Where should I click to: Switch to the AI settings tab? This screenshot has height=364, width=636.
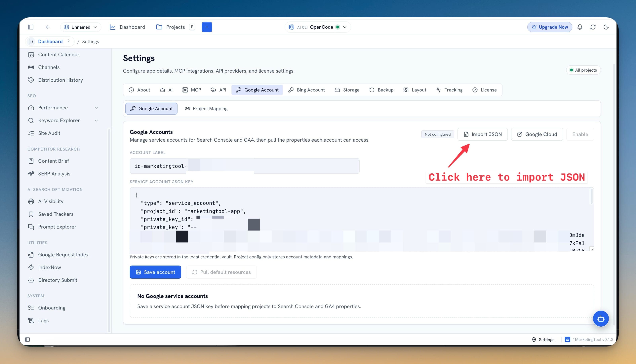(x=166, y=90)
